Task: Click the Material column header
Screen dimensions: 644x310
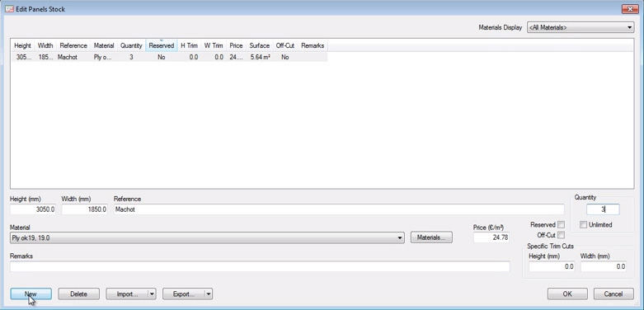Action: point(104,45)
